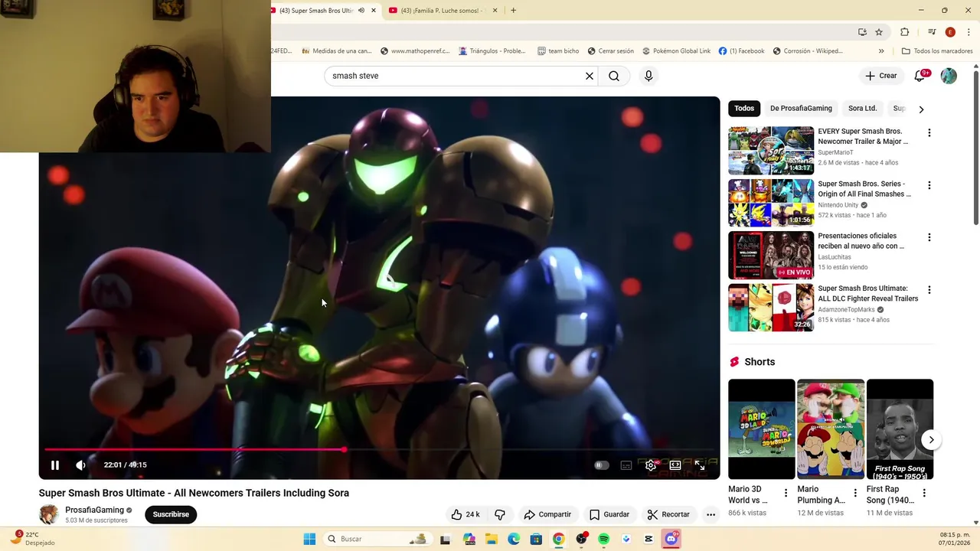The image size is (980, 551).
Task: Open the 'ALL DLC Fighter Reveal Trailers' video title
Action: (x=868, y=294)
